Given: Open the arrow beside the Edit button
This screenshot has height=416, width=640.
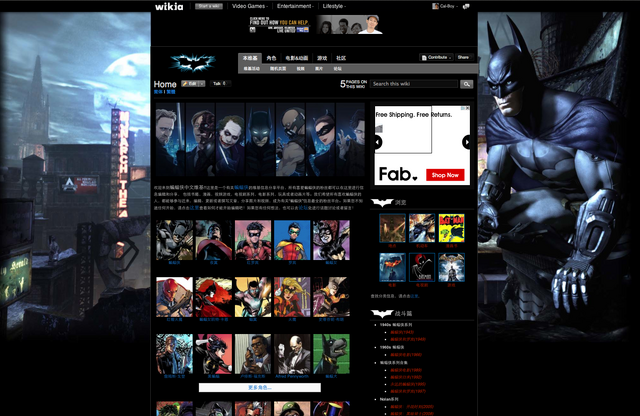Looking at the screenshot, I should [202, 84].
